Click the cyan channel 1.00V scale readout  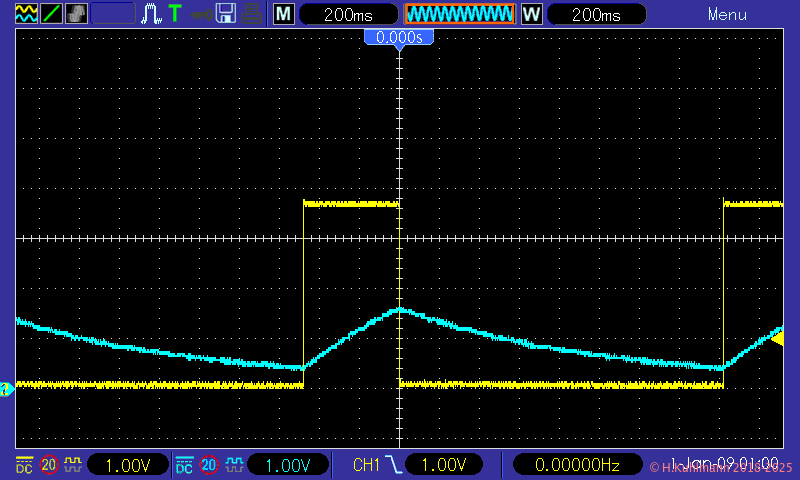289,465
